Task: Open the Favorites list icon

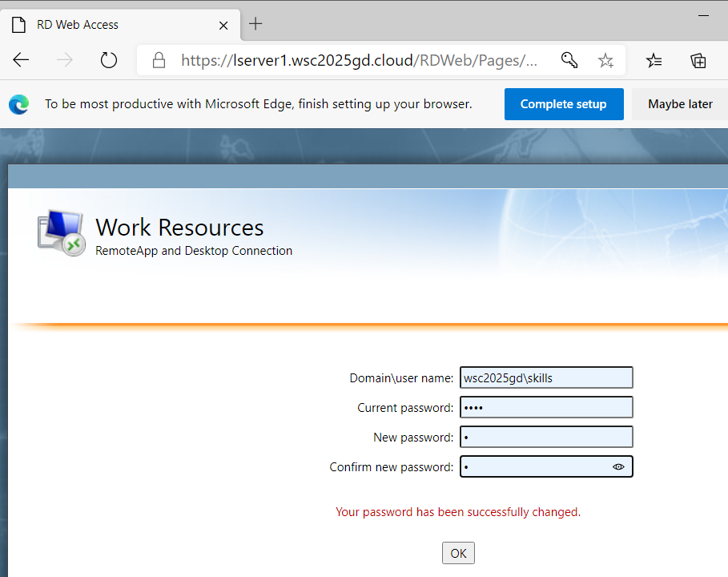Action: pos(654,60)
